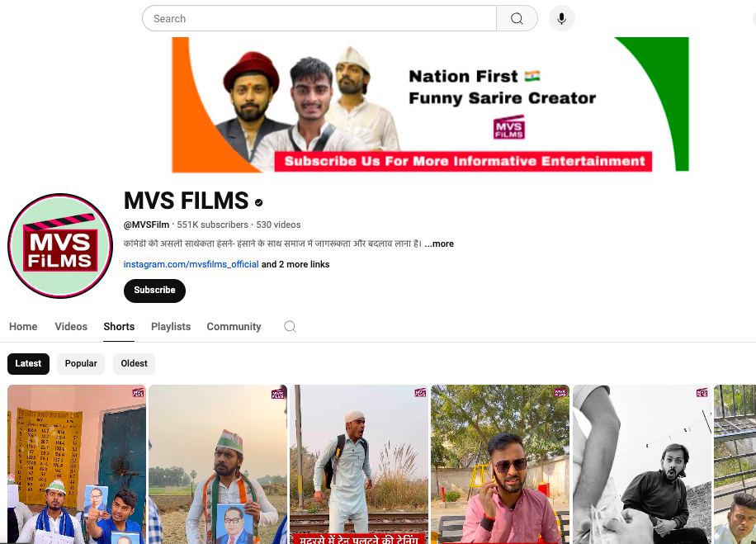Select the Latest filter chip
Screen dimensions: 756x544
coord(28,363)
